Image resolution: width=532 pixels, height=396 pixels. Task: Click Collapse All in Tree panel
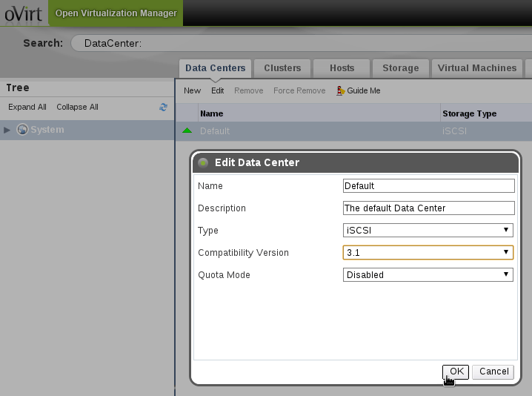[77, 108]
